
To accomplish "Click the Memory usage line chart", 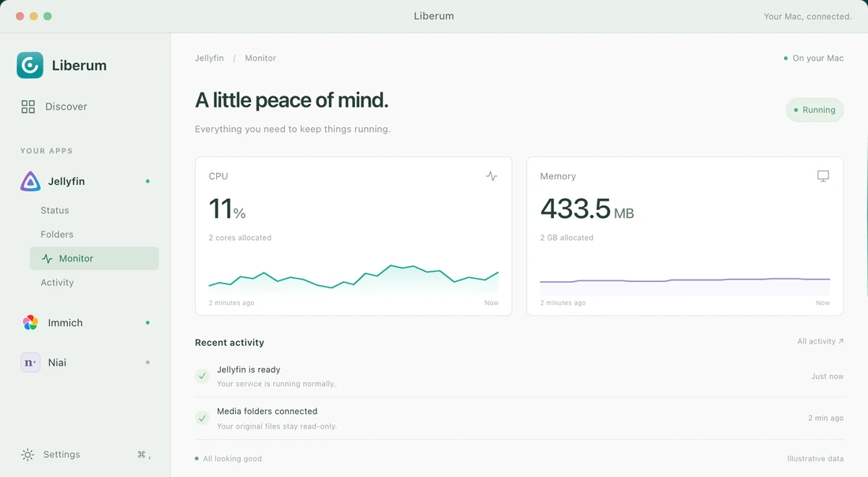I will (685, 285).
